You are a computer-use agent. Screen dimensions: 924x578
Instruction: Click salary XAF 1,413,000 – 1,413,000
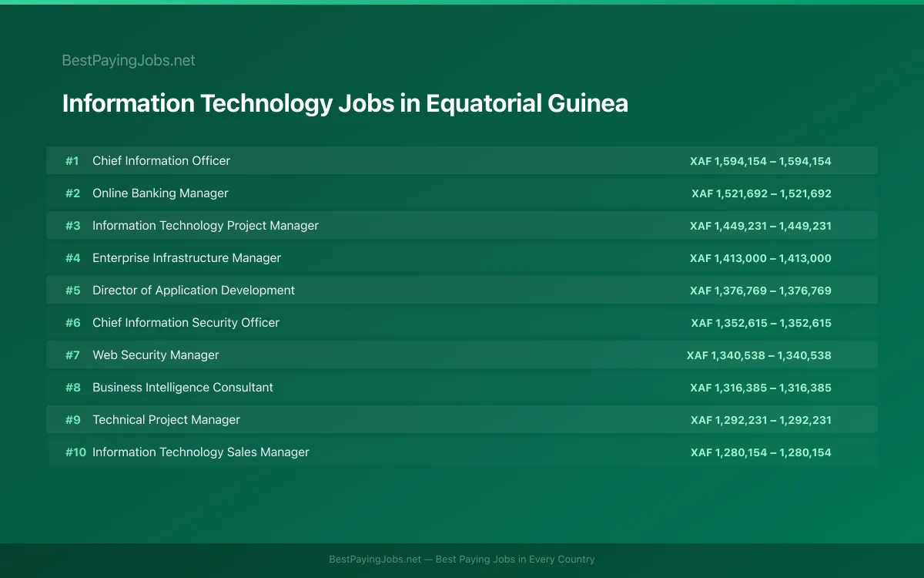pyautogui.click(x=761, y=258)
